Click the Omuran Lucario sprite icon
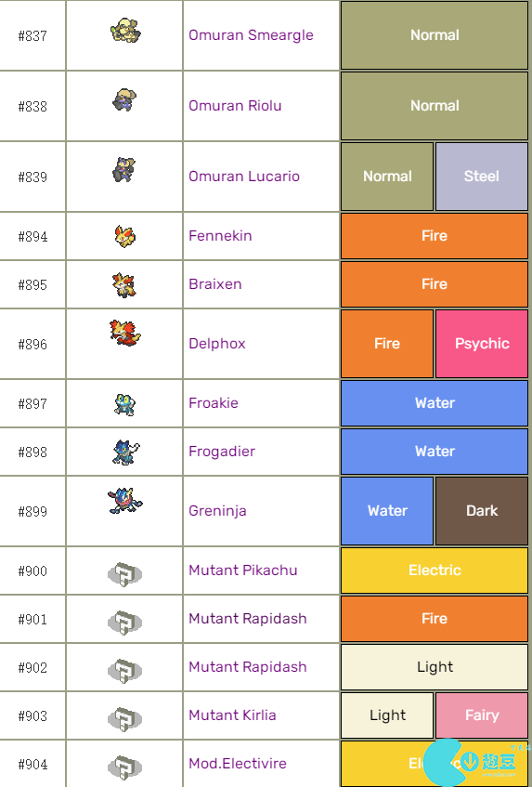Screen dimensions: 532x787 [x=123, y=169]
